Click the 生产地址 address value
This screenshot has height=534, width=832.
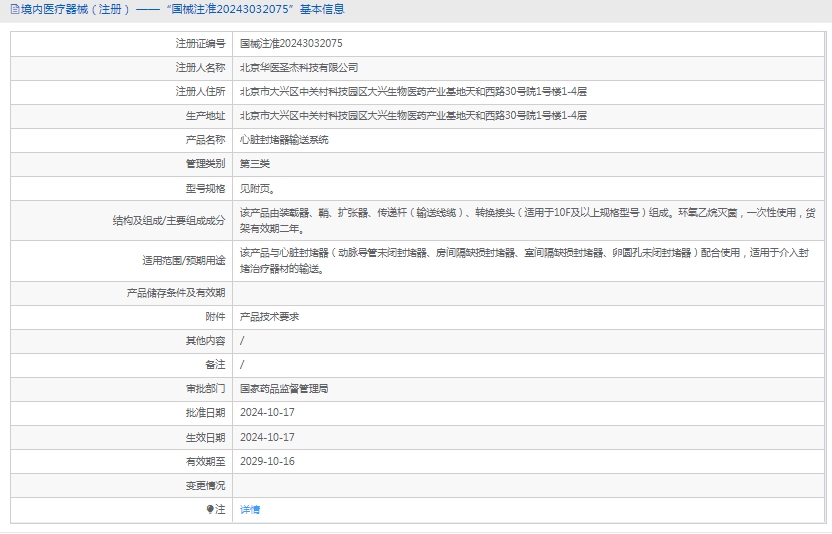pyautogui.click(x=413, y=116)
